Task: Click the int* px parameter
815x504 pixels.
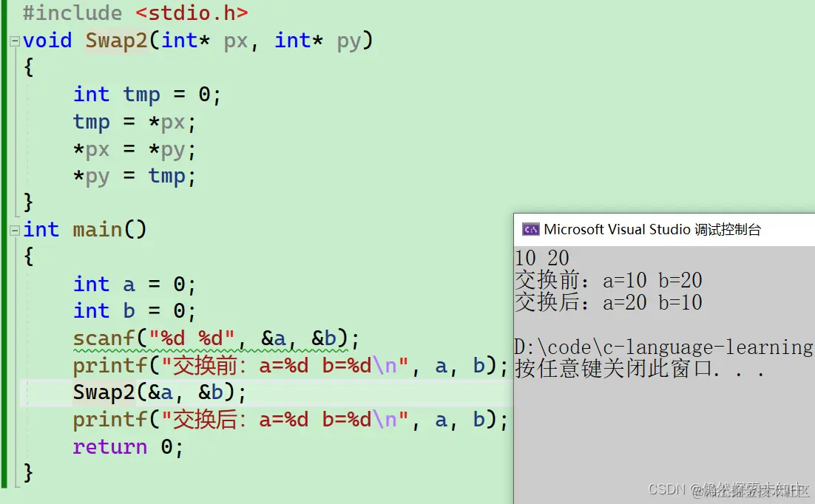Action: click(205, 41)
